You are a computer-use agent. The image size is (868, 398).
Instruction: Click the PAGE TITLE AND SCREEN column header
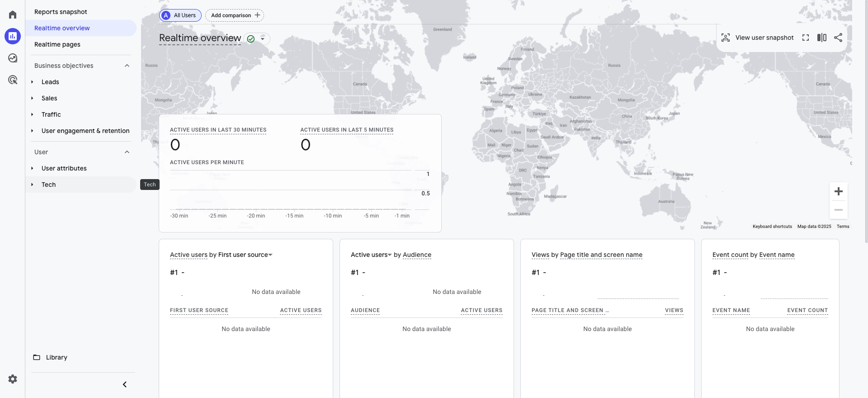[x=570, y=310]
